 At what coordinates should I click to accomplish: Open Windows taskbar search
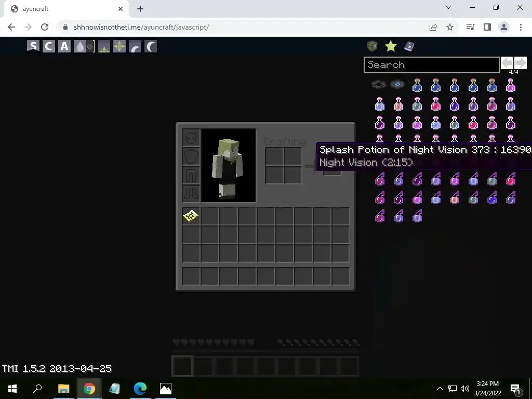pos(37,389)
